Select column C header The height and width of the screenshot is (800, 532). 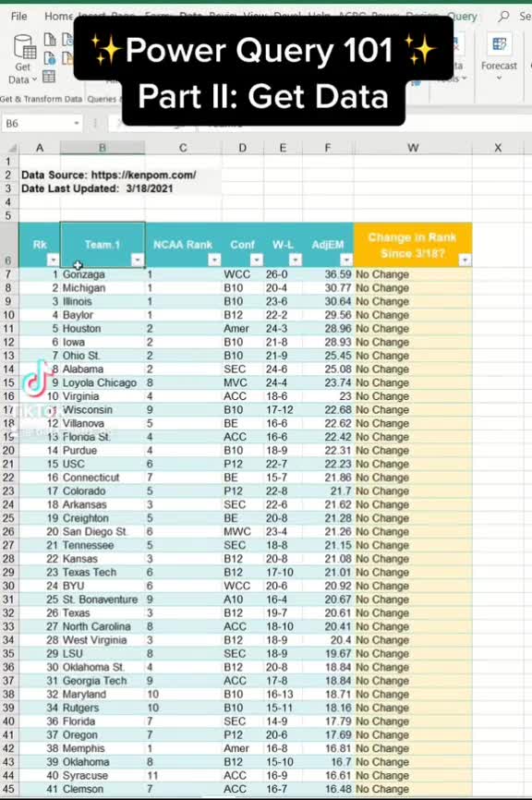pos(183,148)
